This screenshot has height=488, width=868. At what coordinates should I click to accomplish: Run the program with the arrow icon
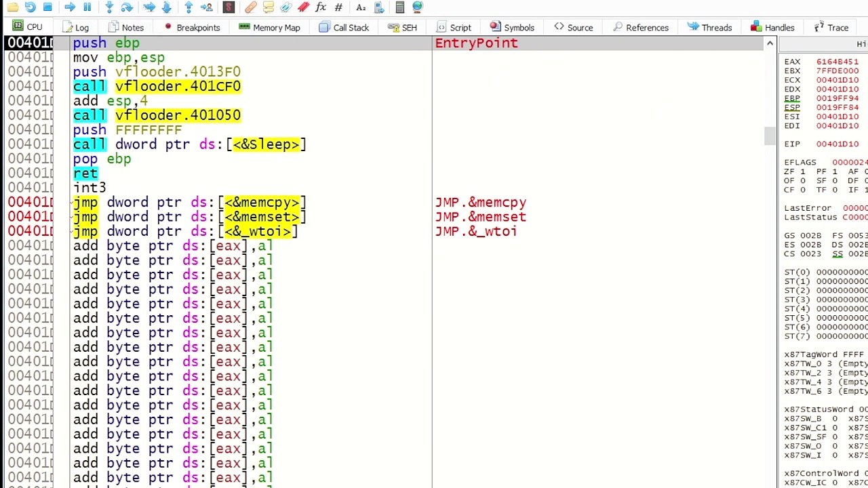pyautogui.click(x=70, y=7)
